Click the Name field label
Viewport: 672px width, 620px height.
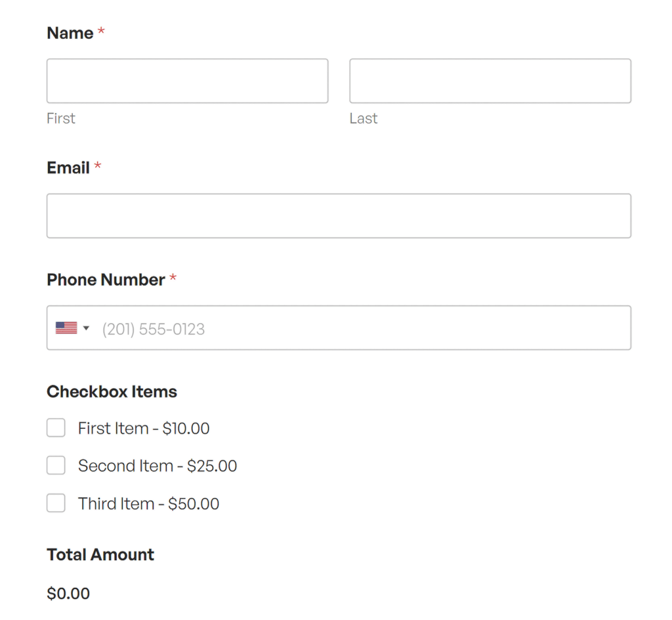[x=70, y=33]
